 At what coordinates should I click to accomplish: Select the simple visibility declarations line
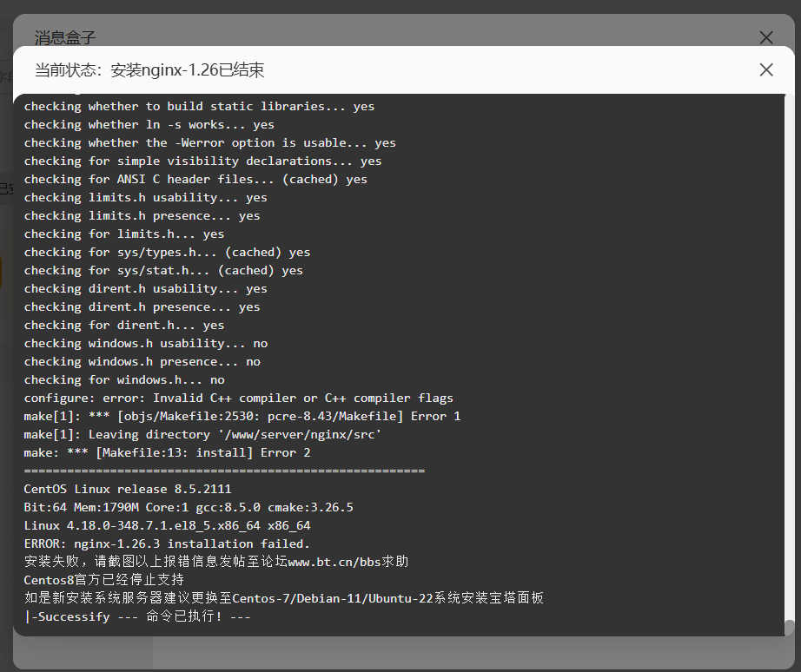coord(202,161)
